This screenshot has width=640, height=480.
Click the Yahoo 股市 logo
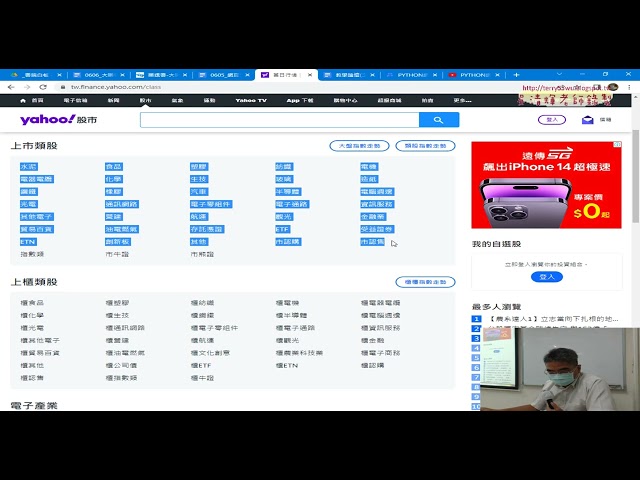(58, 120)
